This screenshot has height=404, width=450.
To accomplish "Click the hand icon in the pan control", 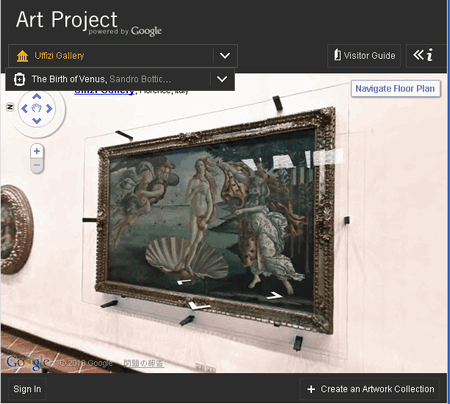I will pos(37,108).
